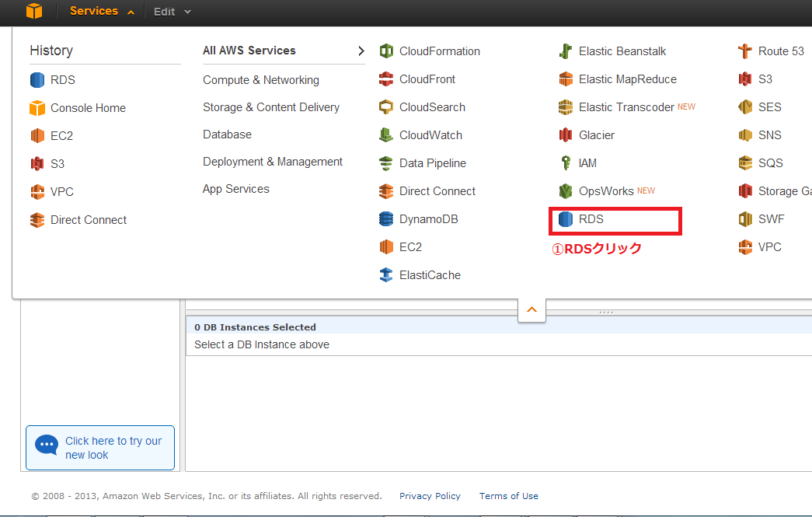Open RDS from the all services list
This screenshot has width=812, height=517.
[x=591, y=219]
